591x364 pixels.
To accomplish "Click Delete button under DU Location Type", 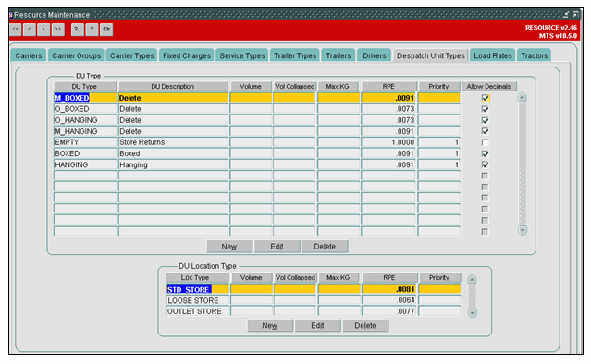I will coord(365,325).
